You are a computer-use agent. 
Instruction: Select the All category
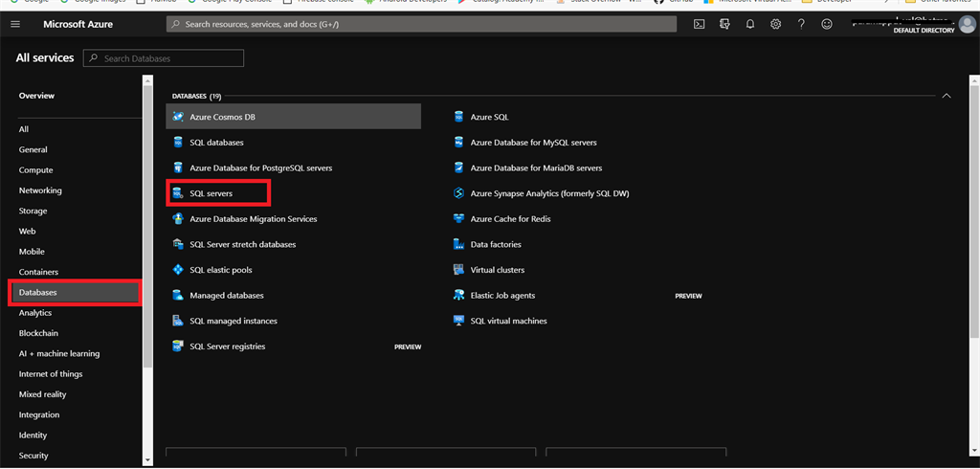click(24, 129)
